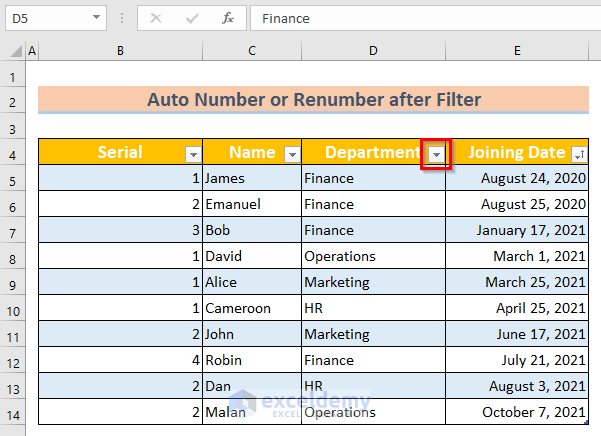
Task: Click the Select All corner triangle
Action: 14,51
